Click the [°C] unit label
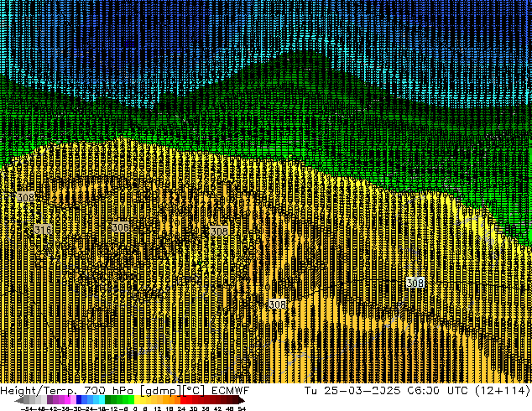The image size is (532, 411). [193, 391]
